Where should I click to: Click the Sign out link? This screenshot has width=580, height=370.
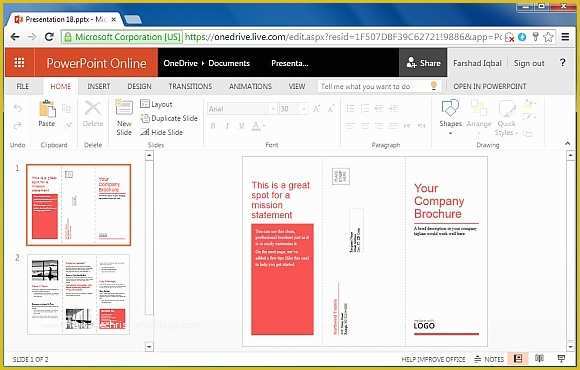click(x=529, y=63)
